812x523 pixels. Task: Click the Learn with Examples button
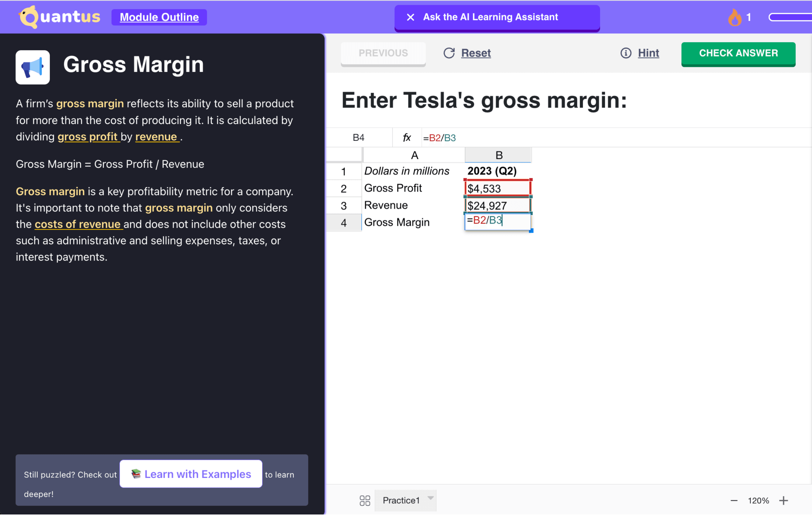pos(191,474)
